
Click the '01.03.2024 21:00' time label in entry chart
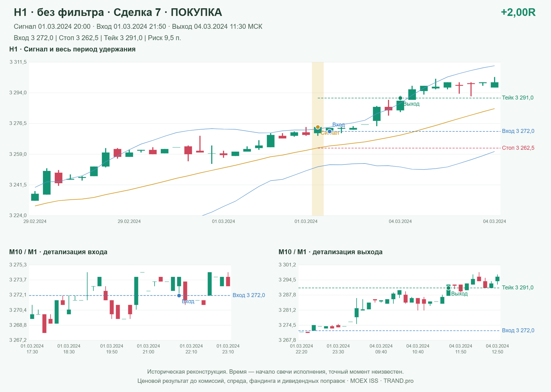148,349
